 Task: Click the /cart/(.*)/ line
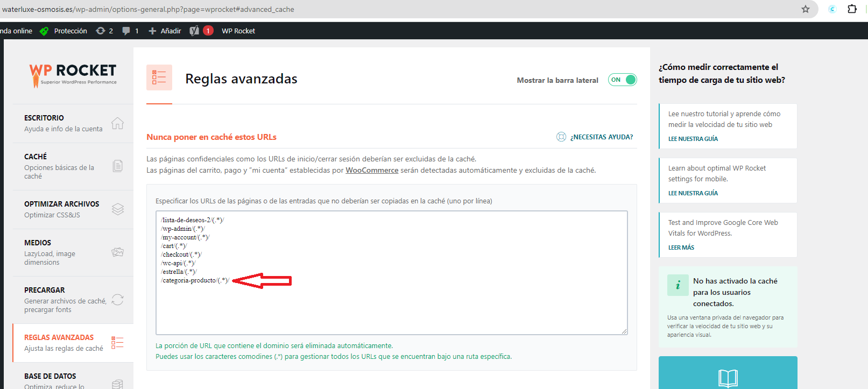pyautogui.click(x=174, y=246)
